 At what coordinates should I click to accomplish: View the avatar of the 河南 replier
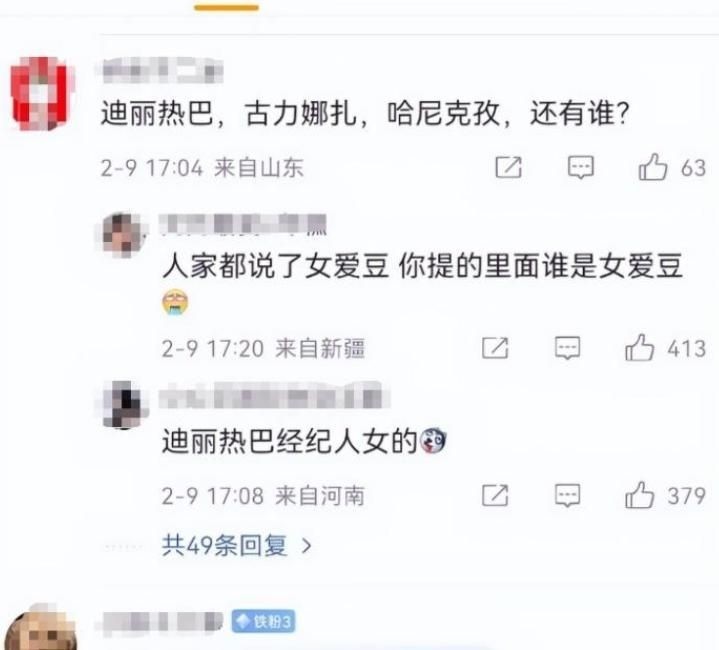(x=122, y=404)
